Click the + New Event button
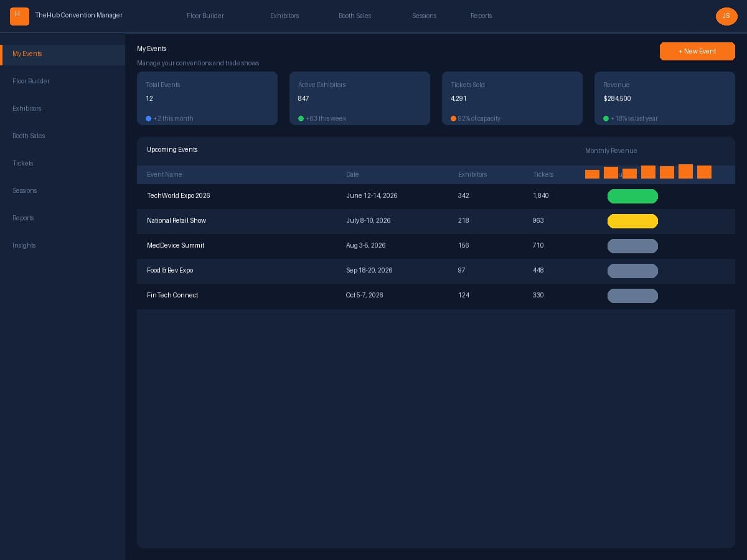This screenshot has width=747, height=560. point(697,51)
